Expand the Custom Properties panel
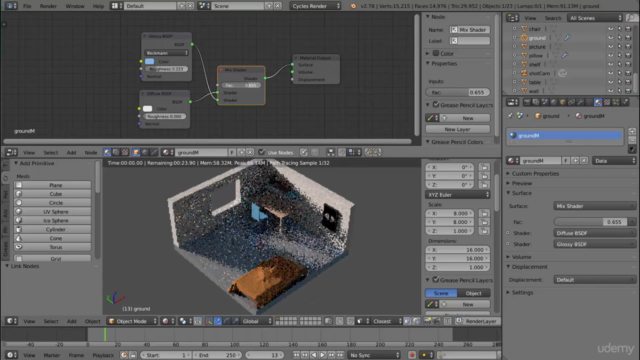640x360 pixels. 535,173
